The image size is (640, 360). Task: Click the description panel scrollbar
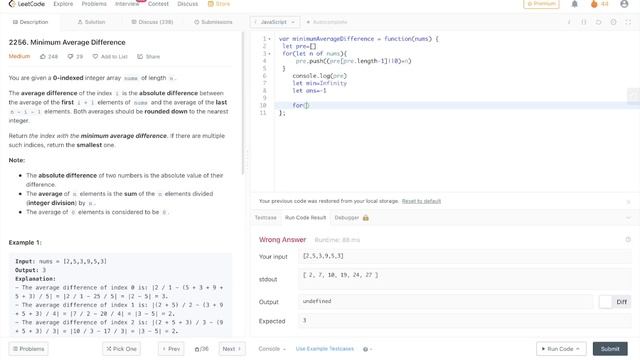(x=243, y=102)
